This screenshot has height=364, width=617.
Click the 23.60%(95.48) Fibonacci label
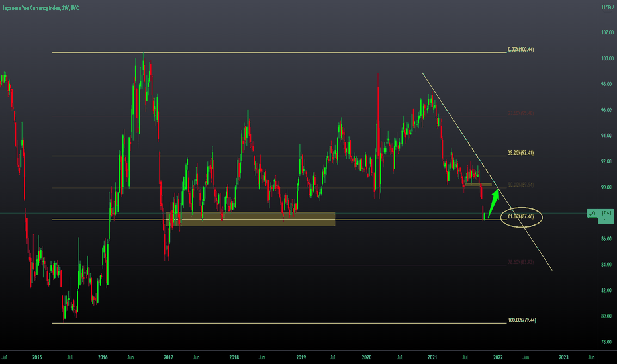520,113
